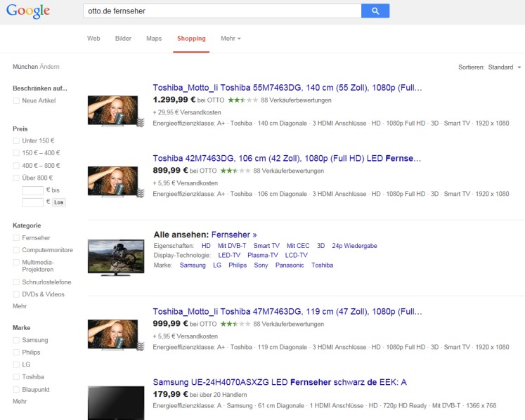Expand more categories with Mehr under Kategorie
Viewport: 525px width, 420px height.
(20, 307)
